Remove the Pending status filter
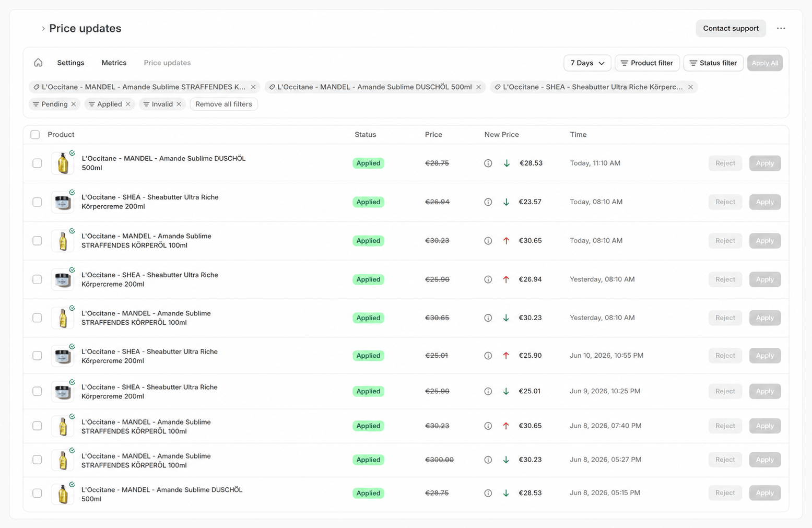Screen dimensions: 812x528 [x=74, y=104]
